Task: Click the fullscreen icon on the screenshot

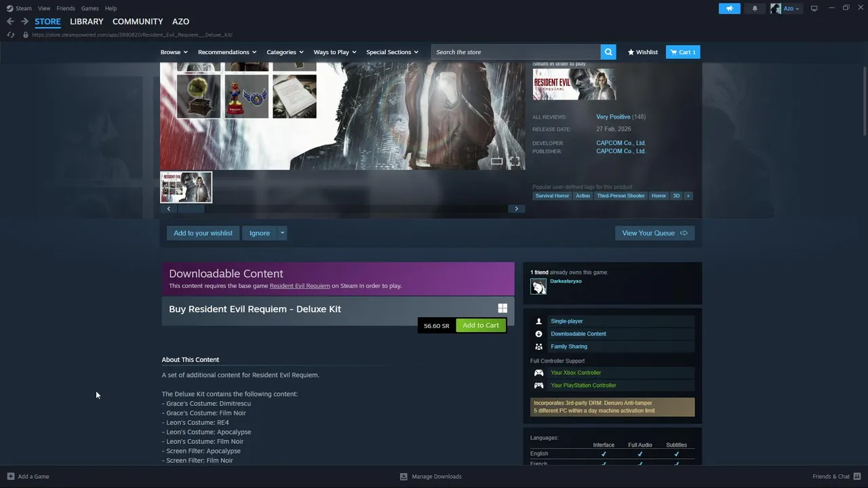Action: click(515, 161)
